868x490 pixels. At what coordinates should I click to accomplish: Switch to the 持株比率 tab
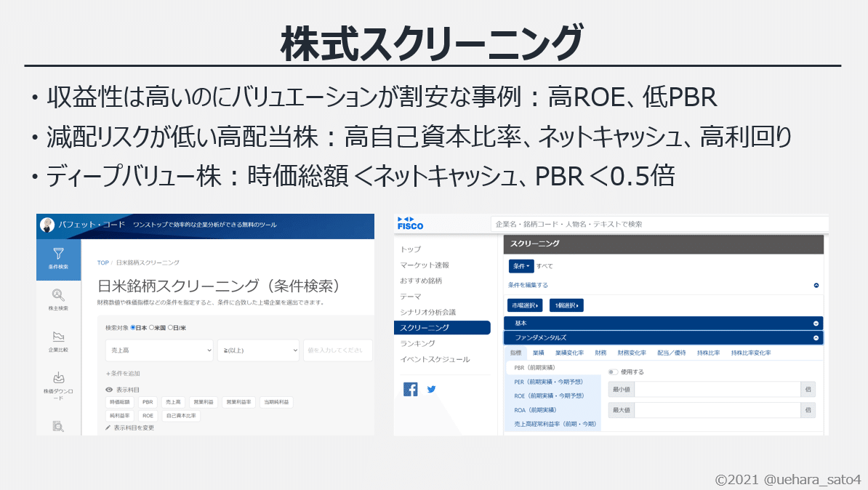(x=709, y=353)
